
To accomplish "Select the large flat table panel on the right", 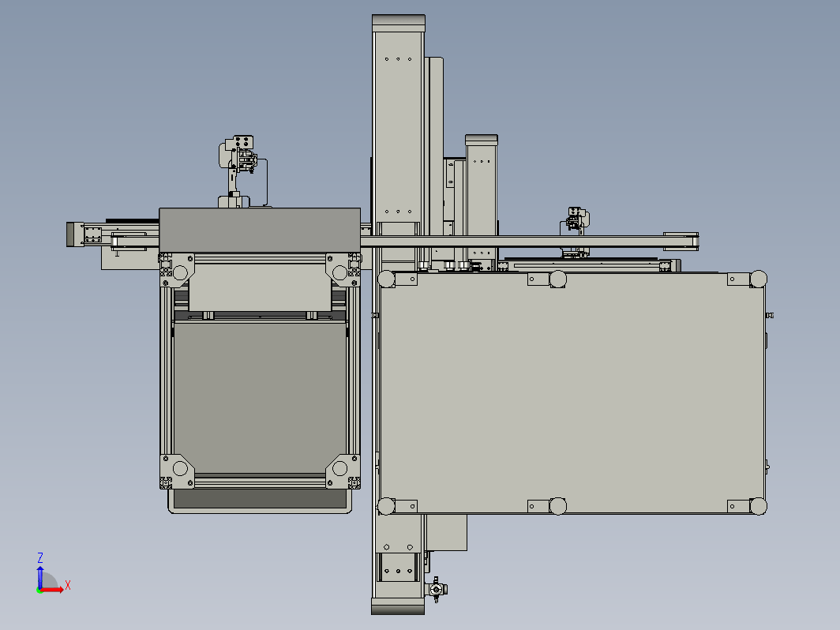I will [572, 392].
